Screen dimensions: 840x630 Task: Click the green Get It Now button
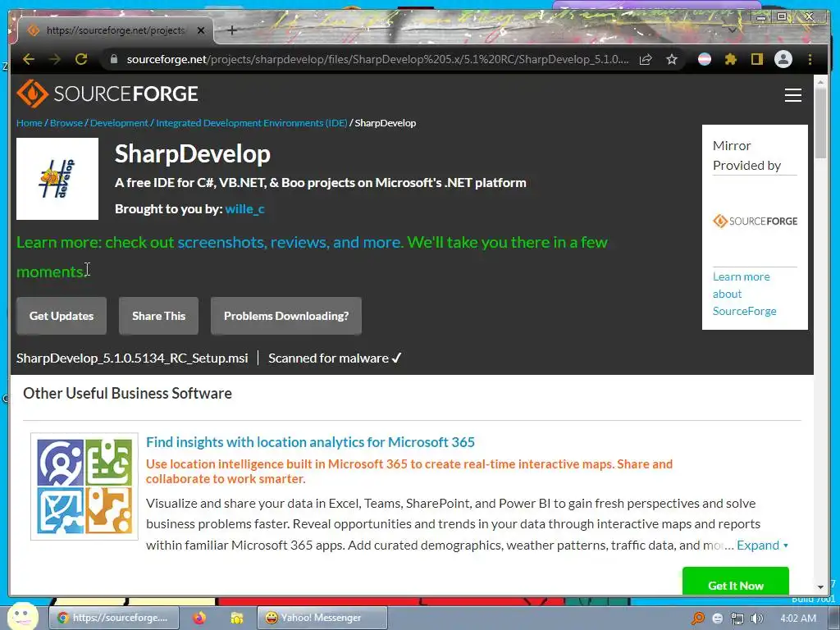pos(736,582)
